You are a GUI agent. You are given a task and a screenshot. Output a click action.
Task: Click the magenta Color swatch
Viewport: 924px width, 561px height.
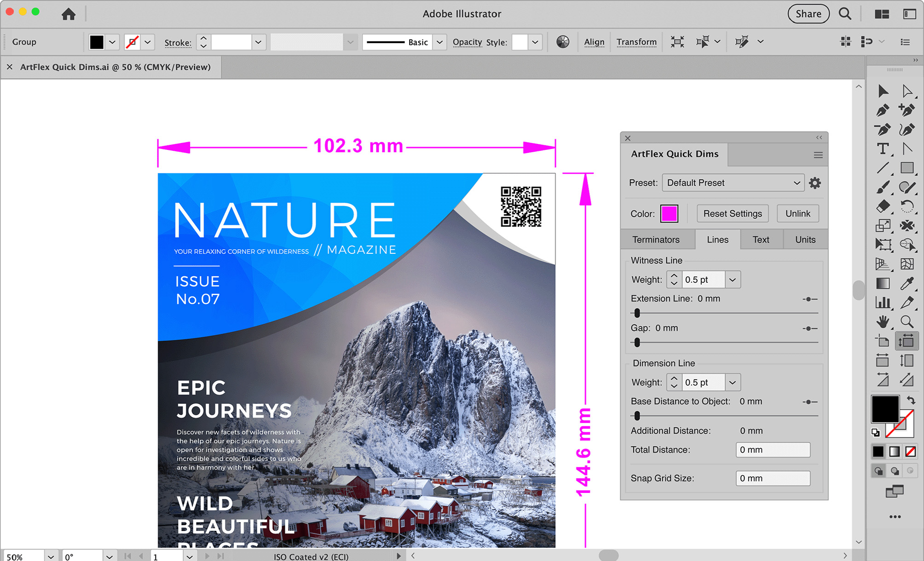point(669,214)
